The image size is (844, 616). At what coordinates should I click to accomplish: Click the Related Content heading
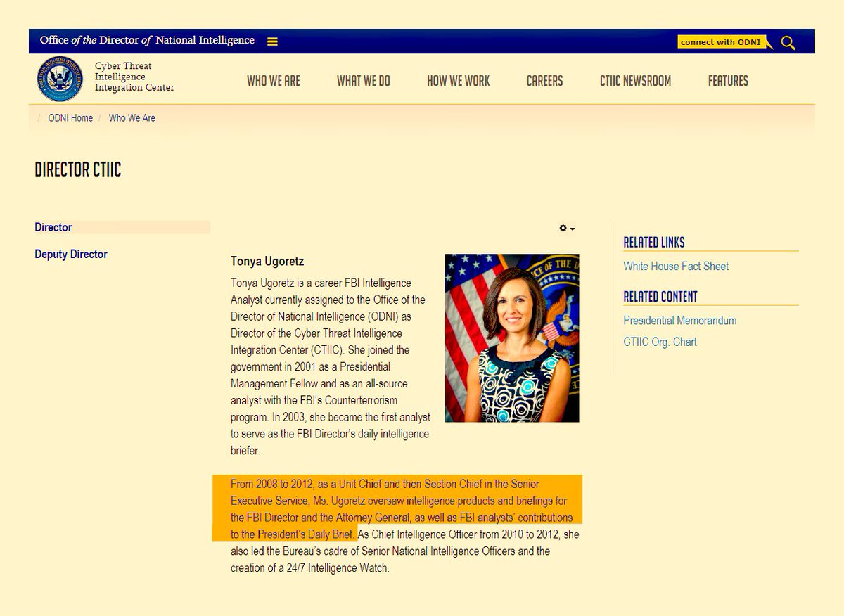point(660,297)
